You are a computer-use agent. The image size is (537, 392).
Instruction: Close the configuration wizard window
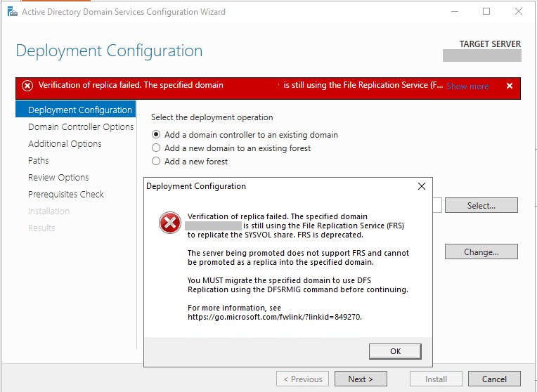[x=519, y=12]
